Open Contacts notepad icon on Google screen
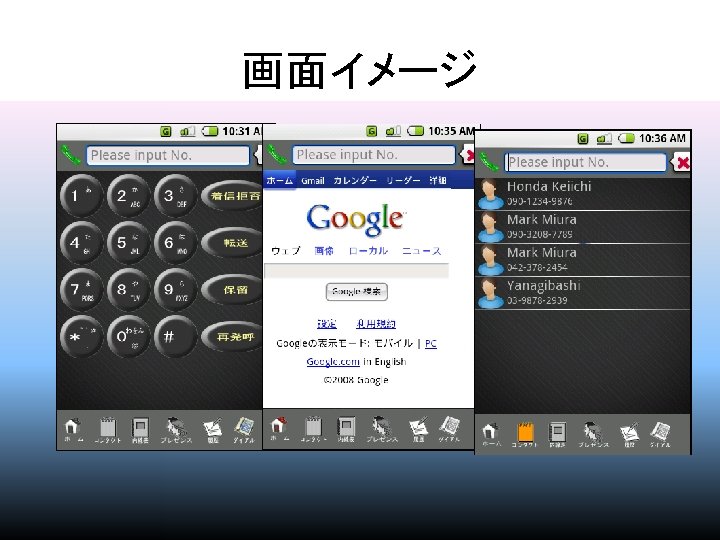The width and height of the screenshot is (720, 540). pyautogui.click(x=314, y=429)
